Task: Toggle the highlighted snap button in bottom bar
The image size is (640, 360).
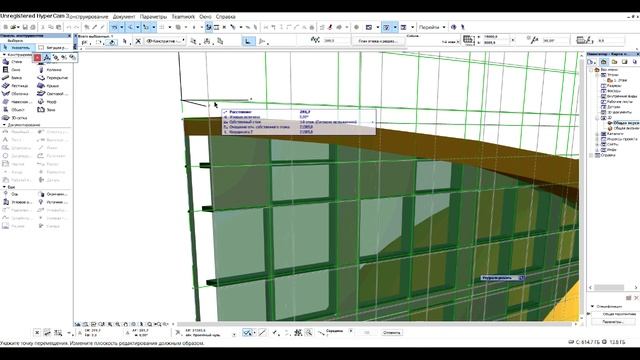Action: [x=247, y=333]
